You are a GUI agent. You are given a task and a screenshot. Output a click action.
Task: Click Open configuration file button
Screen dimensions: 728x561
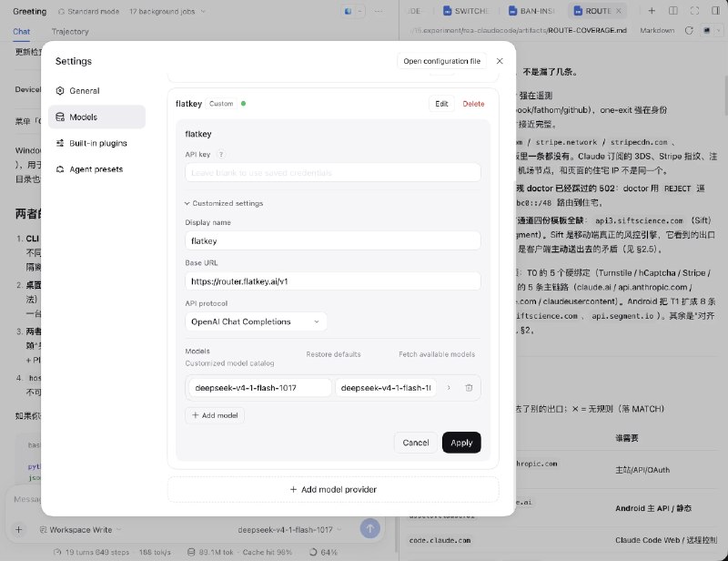tap(441, 61)
